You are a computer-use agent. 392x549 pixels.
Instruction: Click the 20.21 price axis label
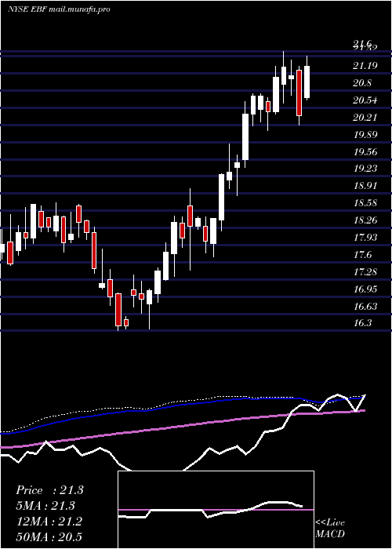(365, 118)
